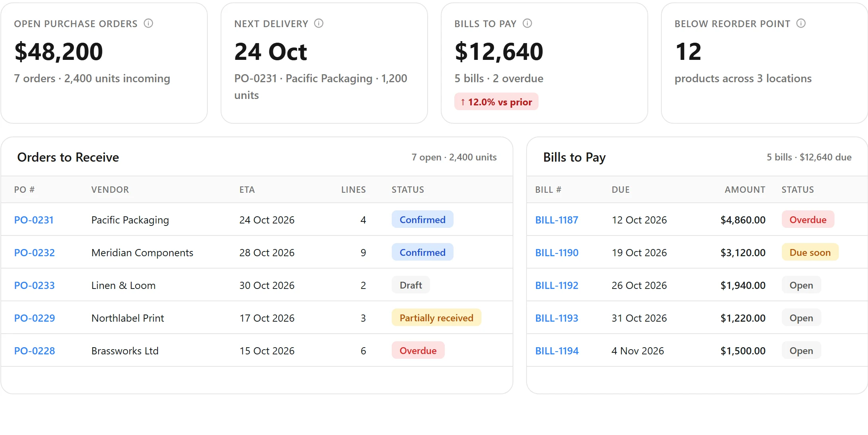Click info icon beside Next Delivery
The width and height of the screenshot is (868, 435).
tap(319, 24)
